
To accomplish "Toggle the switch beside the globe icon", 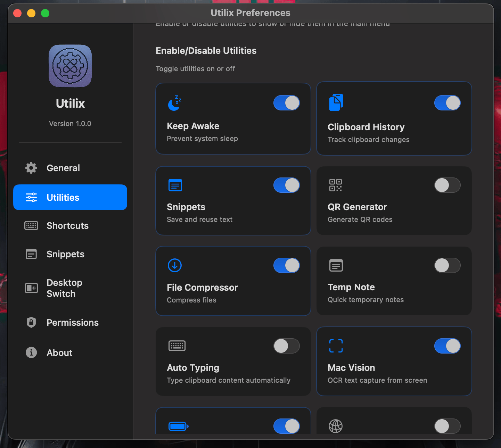I will (447, 426).
